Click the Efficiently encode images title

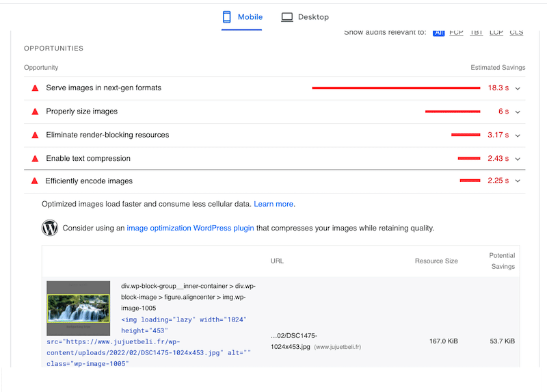click(x=89, y=181)
